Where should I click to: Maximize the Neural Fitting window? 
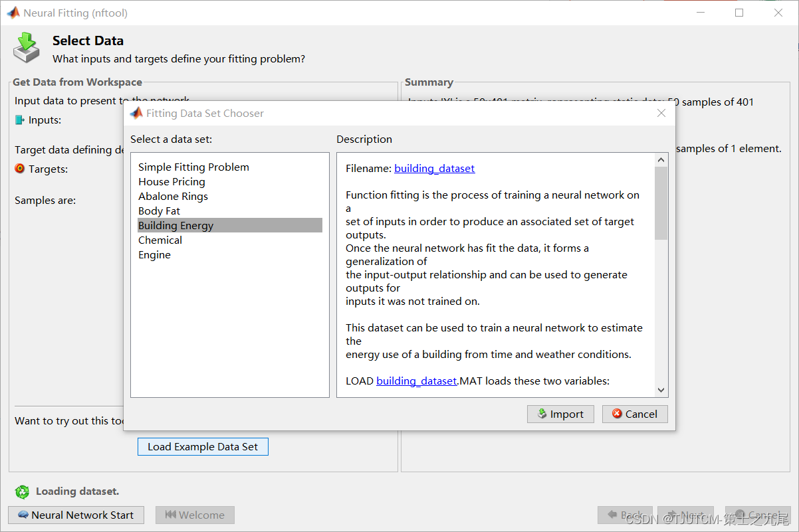point(739,13)
